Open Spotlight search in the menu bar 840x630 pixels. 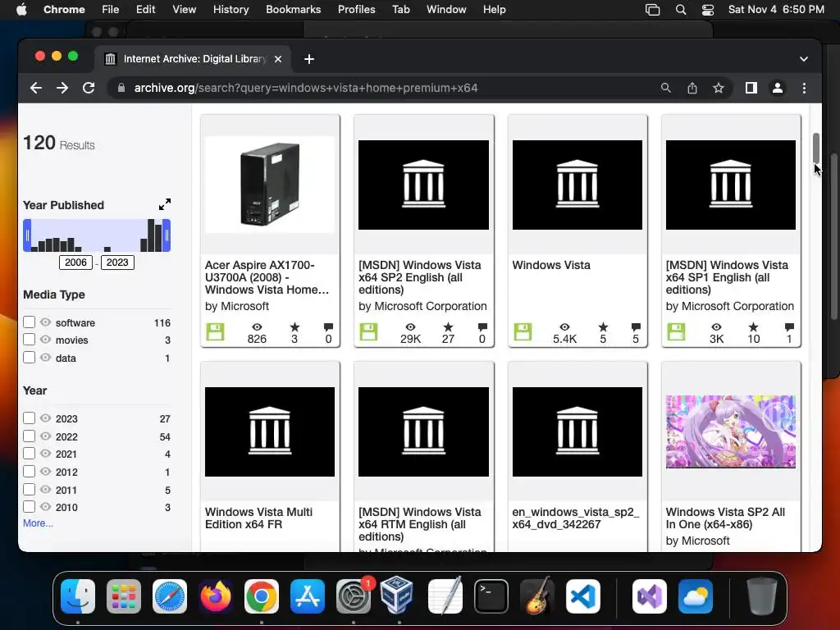pyautogui.click(x=680, y=10)
